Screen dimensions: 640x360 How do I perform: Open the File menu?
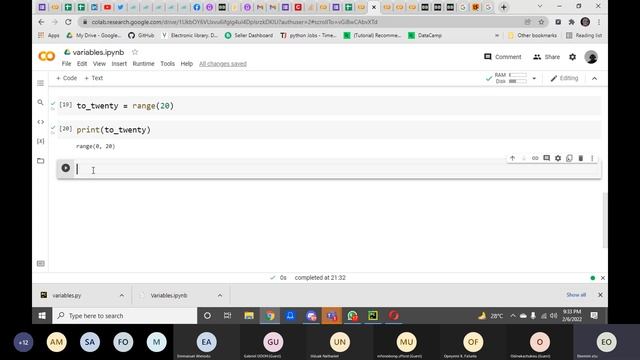click(67, 64)
